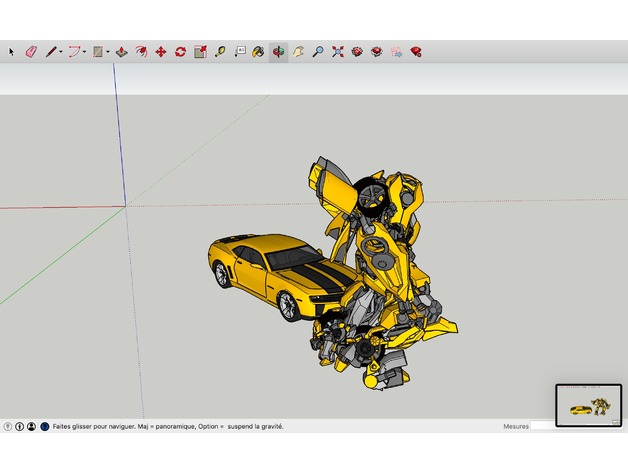
Task: Click the credits info status icon
Action: click(19, 426)
